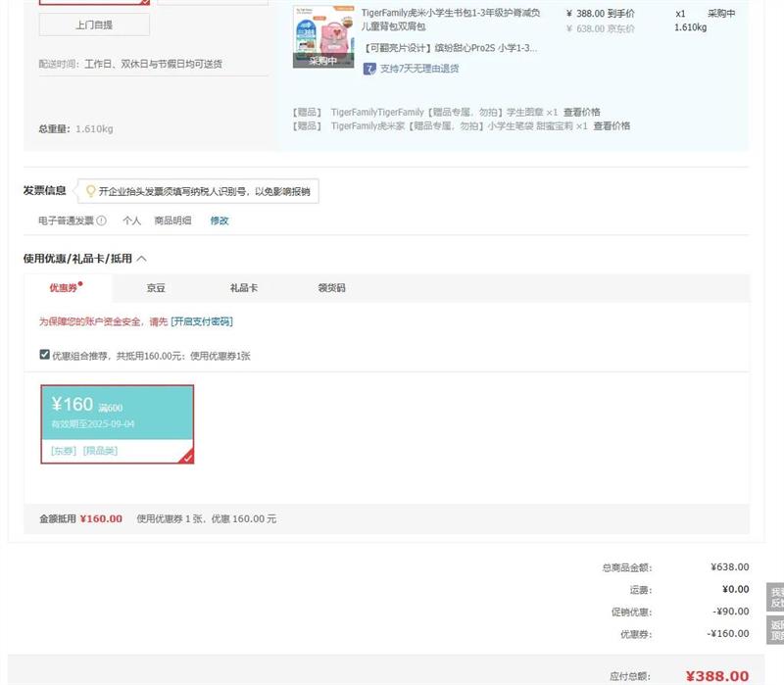Image resolution: width=784 pixels, height=685 pixels.
Task: Click the 7-day no-reason return badge icon
Action: [x=369, y=69]
